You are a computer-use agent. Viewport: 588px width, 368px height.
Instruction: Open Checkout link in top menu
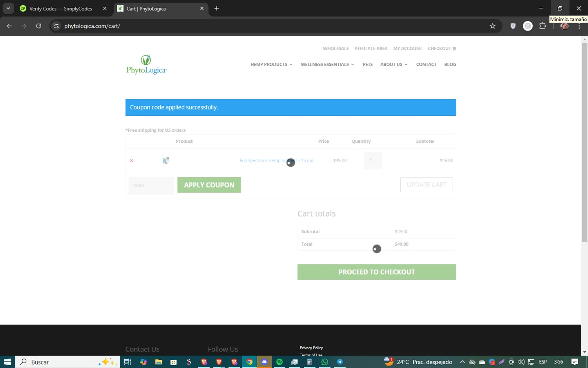442,49
